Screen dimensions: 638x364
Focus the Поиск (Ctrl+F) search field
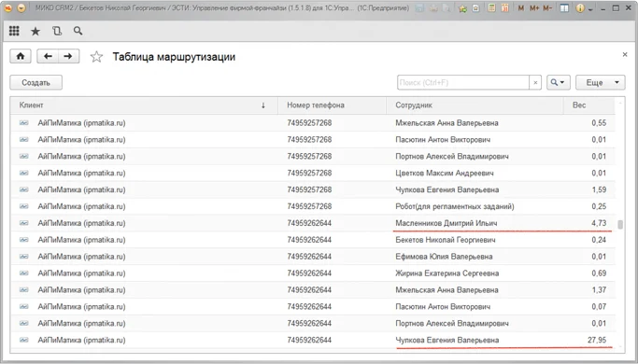click(463, 82)
